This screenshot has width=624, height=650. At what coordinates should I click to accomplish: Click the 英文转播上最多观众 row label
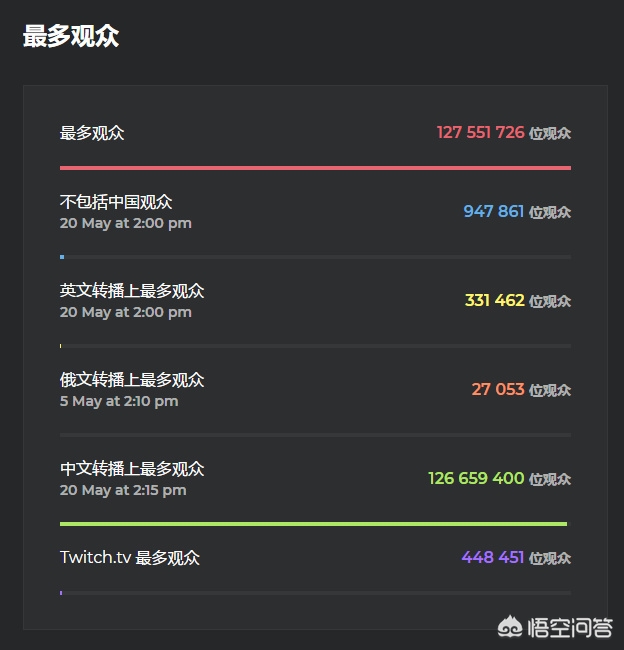coord(132,291)
